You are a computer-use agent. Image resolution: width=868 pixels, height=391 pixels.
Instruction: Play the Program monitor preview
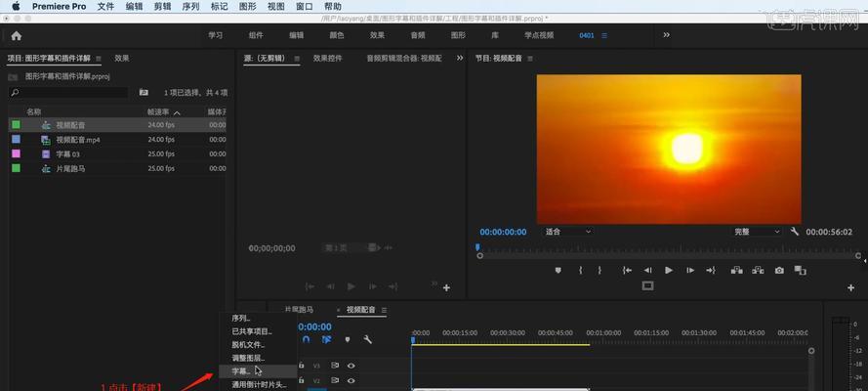pos(669,270)
